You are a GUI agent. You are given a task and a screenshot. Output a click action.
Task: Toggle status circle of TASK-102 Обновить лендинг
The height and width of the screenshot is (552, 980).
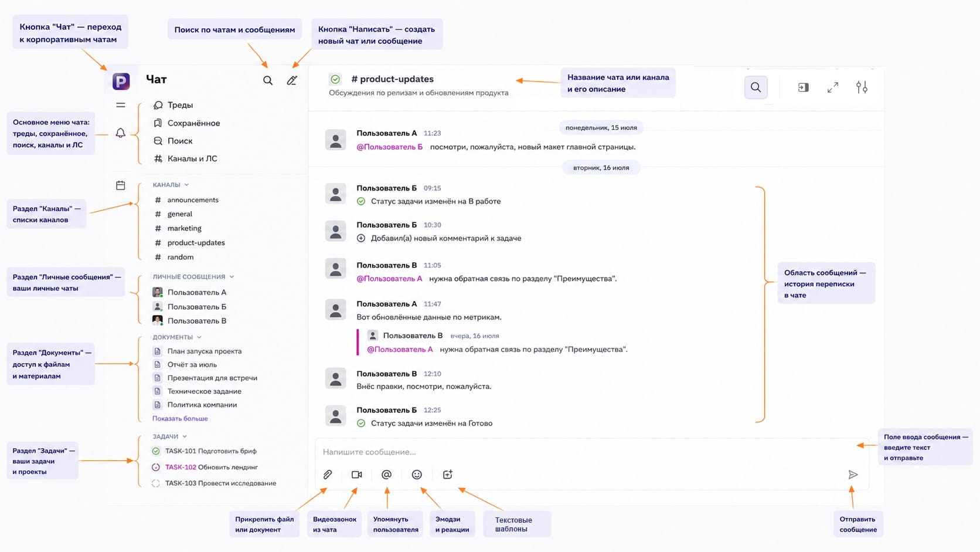coord(156,468)
